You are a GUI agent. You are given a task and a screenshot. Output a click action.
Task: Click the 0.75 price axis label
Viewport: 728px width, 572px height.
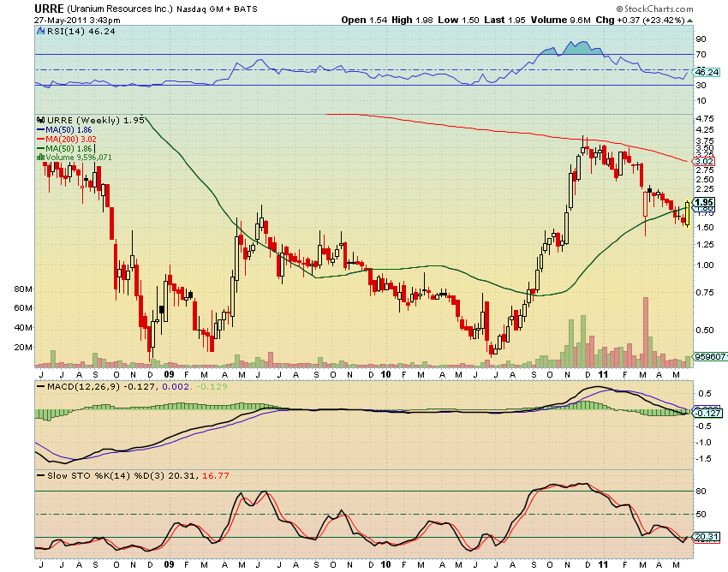[x=705, y=292]
